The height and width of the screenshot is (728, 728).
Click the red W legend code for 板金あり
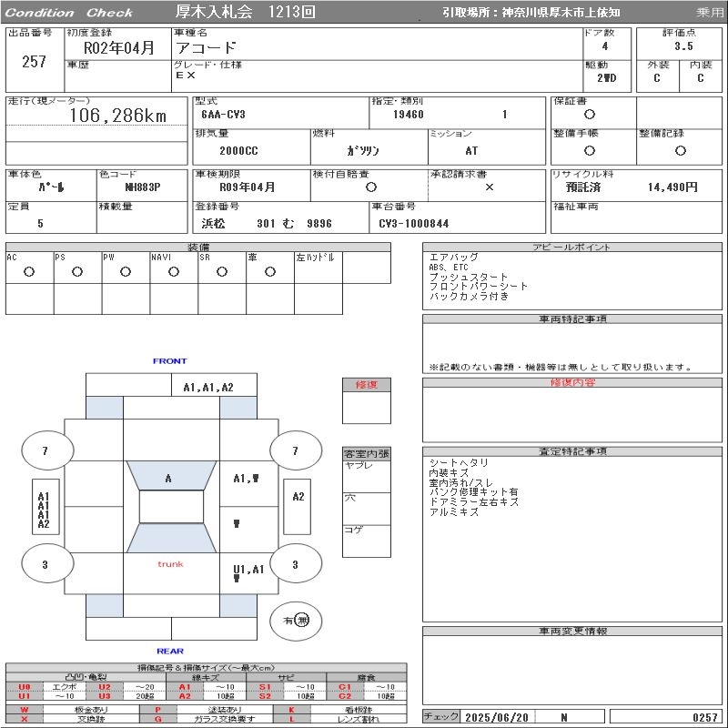25,710
